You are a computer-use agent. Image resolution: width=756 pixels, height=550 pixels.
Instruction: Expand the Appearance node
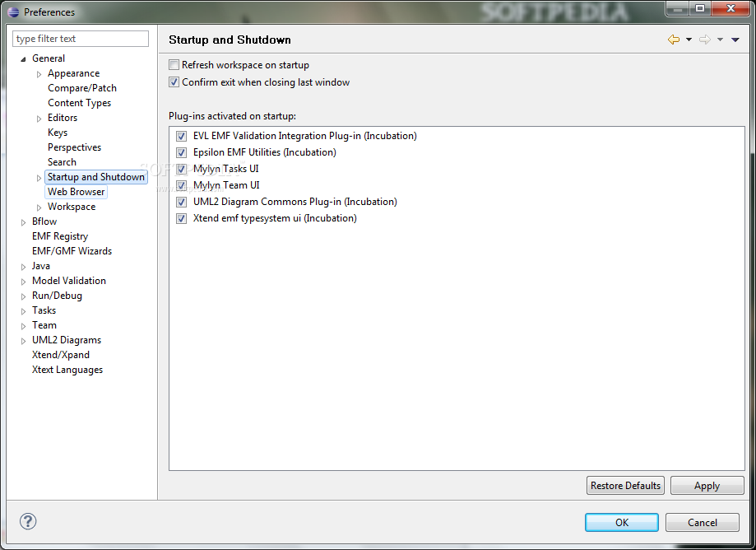(39, 74)
